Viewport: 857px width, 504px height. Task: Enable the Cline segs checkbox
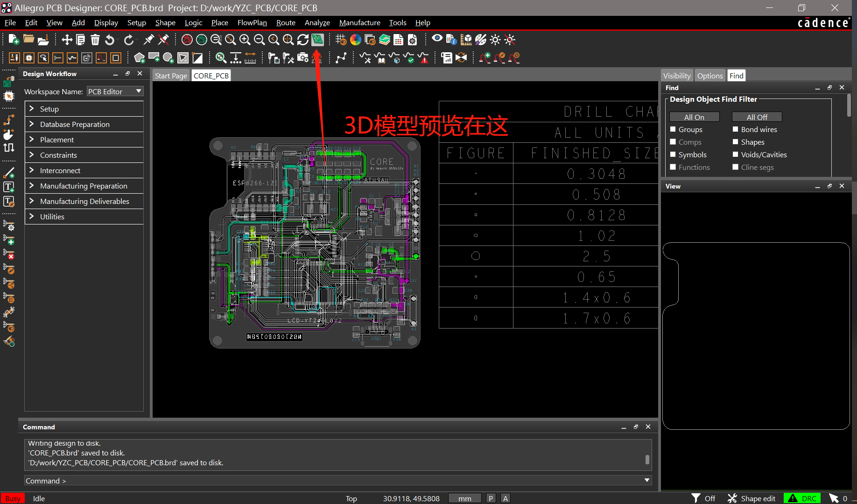point(736,167)
